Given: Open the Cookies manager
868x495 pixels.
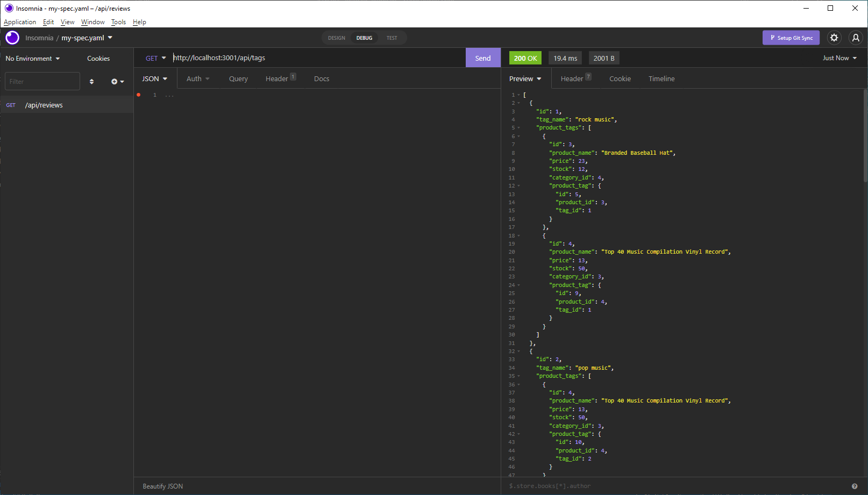Looking at the screenshot, I should click(x=98, y=59).
